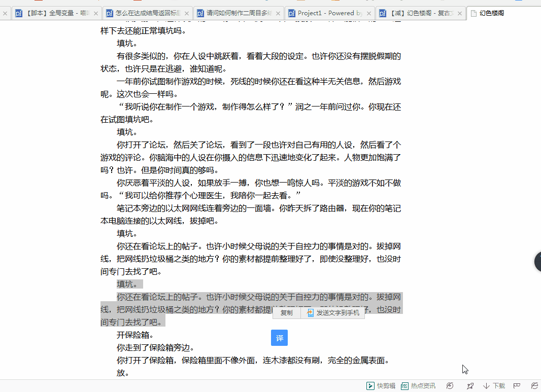This screenshot has width=541, height=392.
Task: Click the line 你走到了保险箱旁边。
Action: click(x=155, y=348)
